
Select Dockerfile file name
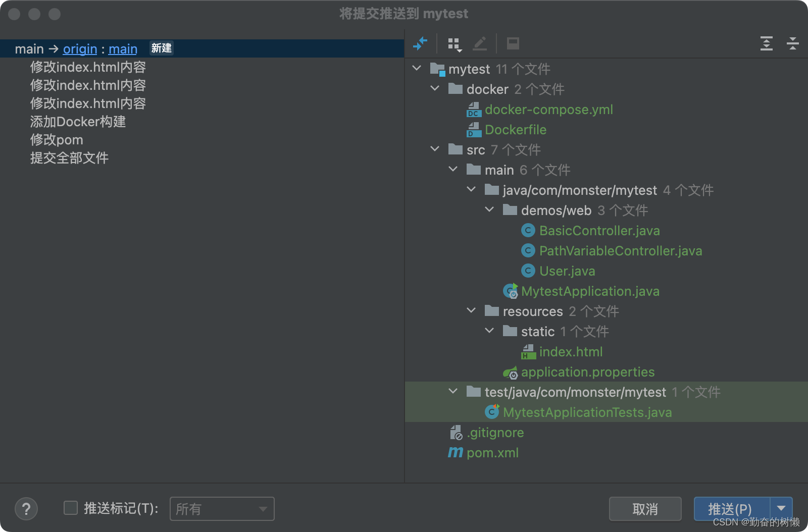tap(516, 130)
